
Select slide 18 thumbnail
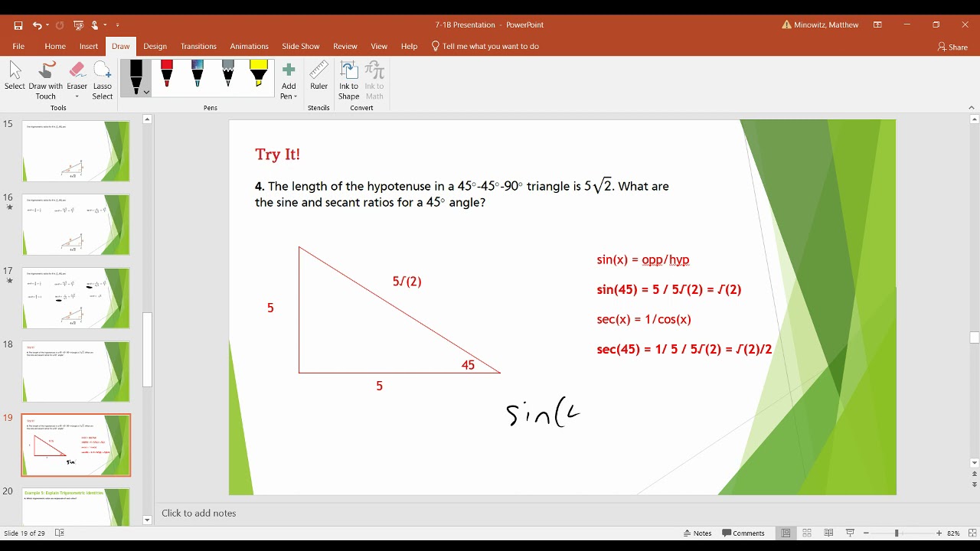point(76,371)
